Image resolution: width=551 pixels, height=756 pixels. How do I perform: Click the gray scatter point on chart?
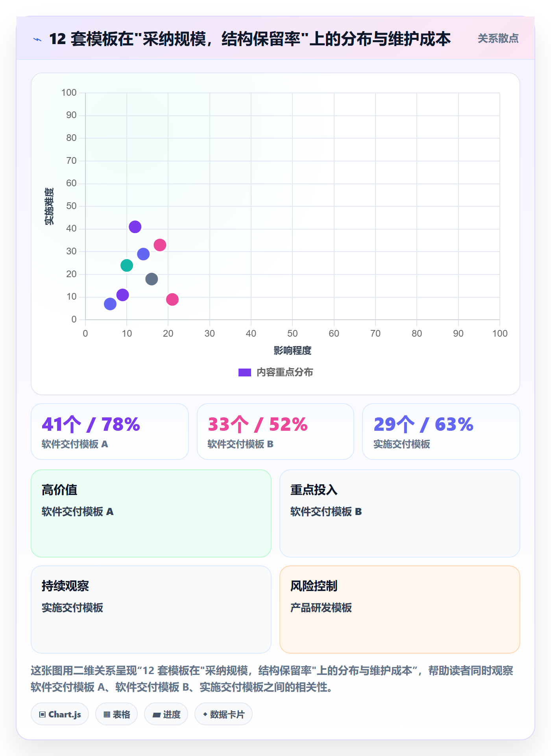152,279
